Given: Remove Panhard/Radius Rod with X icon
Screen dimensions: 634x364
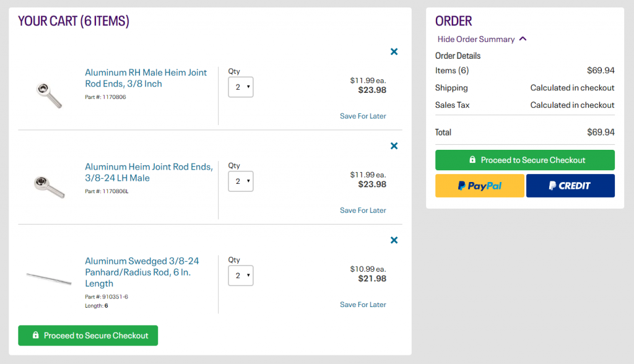Looking at the screenshot, I should (394, 240).
